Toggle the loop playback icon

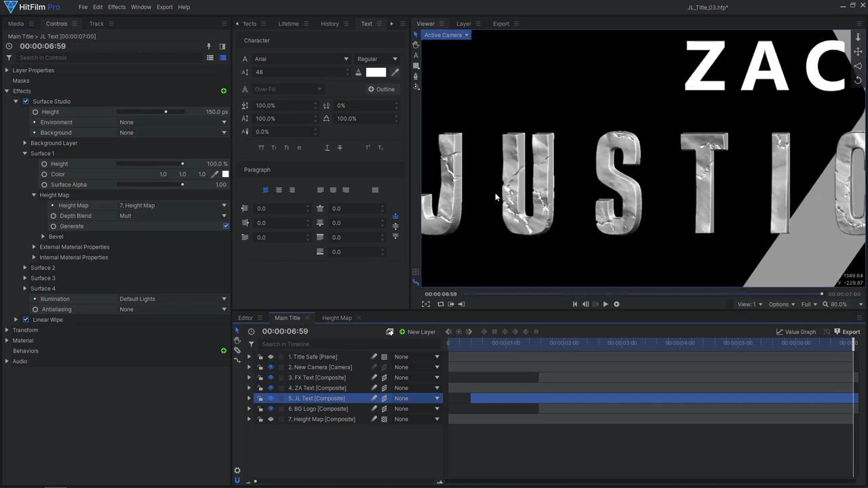[440, 304]
